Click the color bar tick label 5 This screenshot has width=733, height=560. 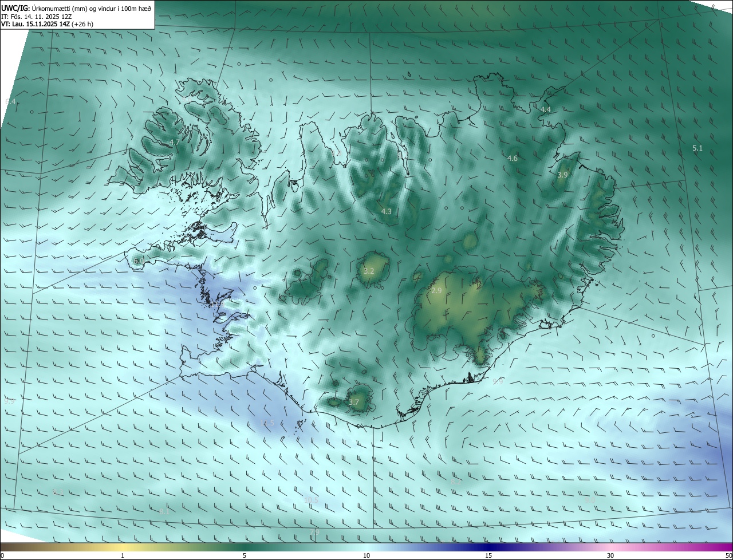point(245,555)
